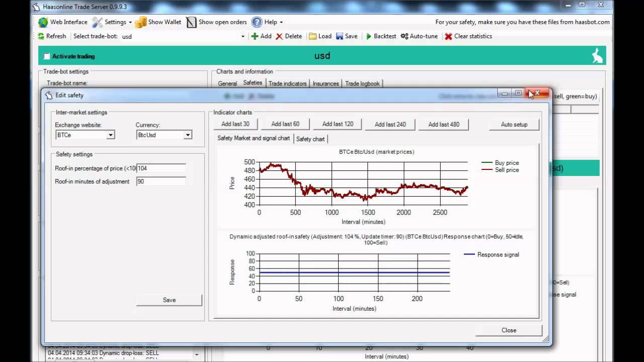The image size is (644, 362).
Task: Click the Save floppy disk icon
Action: pos(340,36)
